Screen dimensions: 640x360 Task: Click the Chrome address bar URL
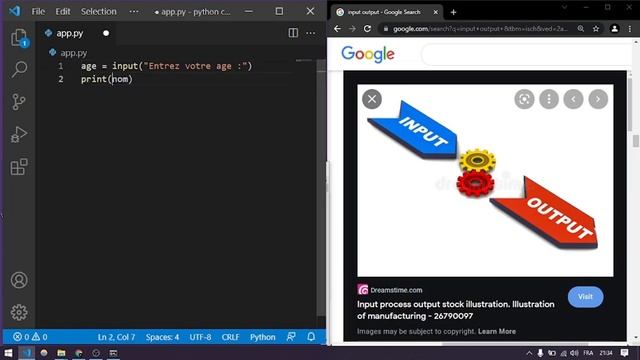(x=480, y=29)
